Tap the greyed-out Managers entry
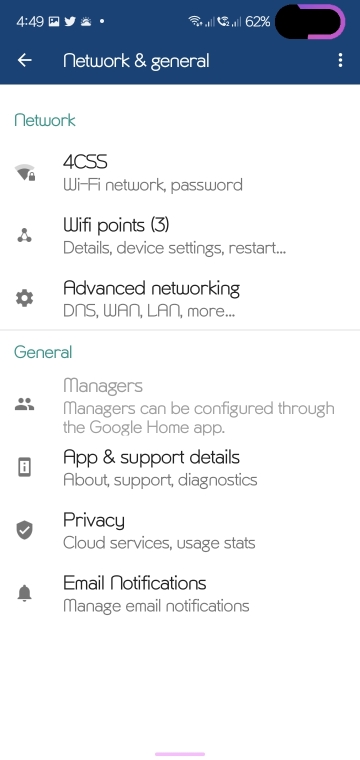The image size is (360, 760). click(180, 405)
